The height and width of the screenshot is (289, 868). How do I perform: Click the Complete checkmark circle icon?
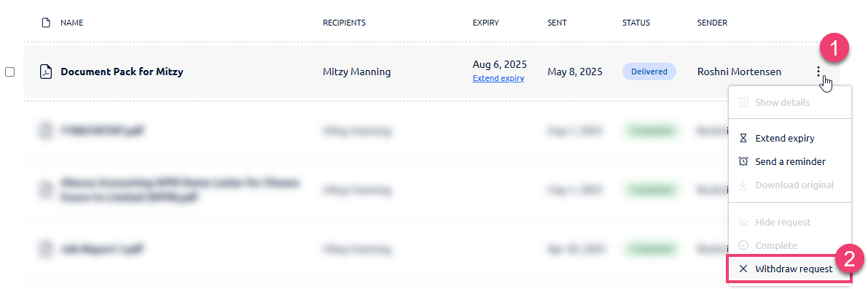coord(743,246)
